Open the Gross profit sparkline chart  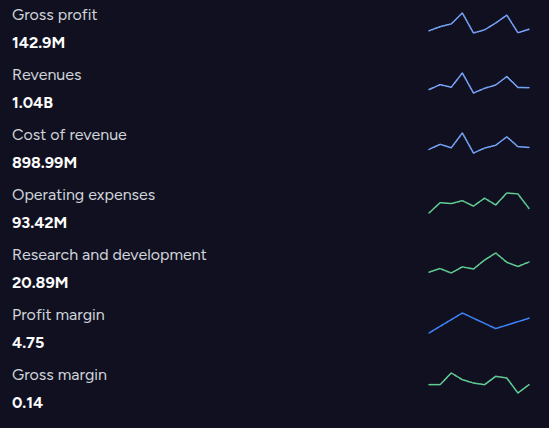point(479,23)
